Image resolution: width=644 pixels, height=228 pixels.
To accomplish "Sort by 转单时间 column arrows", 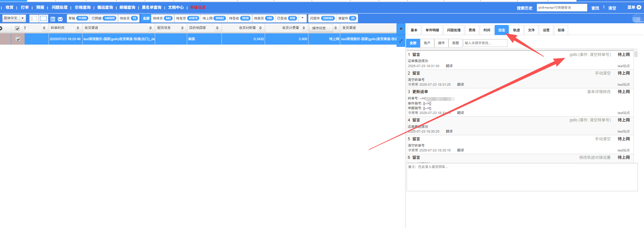I will click(78, 28).
